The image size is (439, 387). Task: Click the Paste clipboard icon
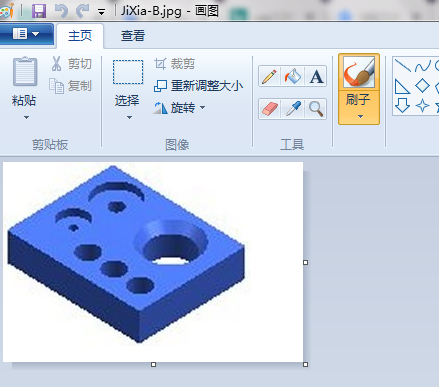[x=25, y=72]
